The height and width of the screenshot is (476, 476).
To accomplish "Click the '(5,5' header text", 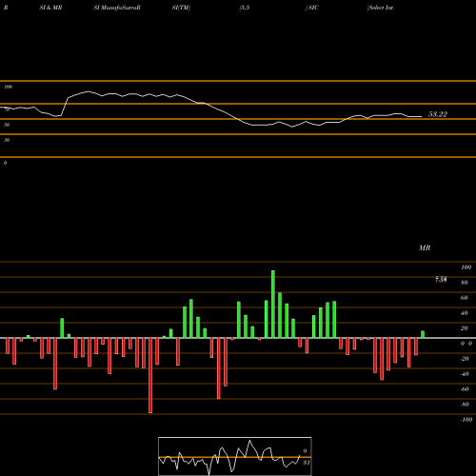I will tap(245, 8).
